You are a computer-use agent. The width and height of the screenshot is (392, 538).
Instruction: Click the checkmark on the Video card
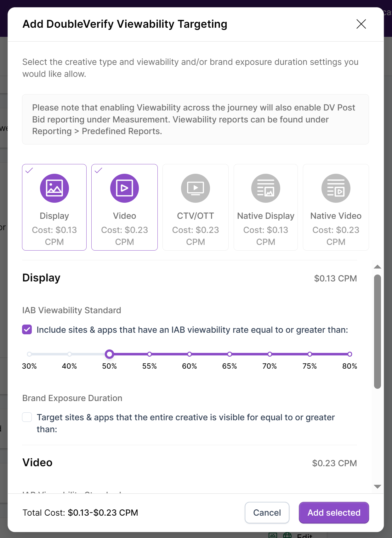click(x=99, y=171)
